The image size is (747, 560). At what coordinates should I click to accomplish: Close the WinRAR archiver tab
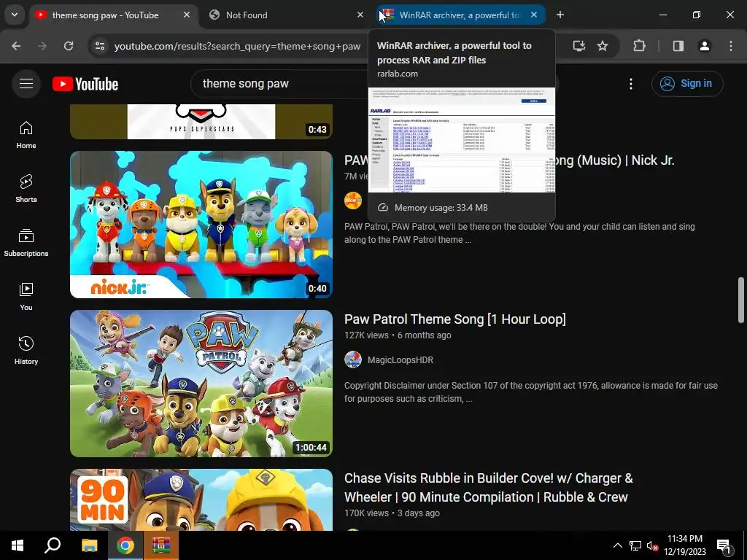(x=534, y=15)
